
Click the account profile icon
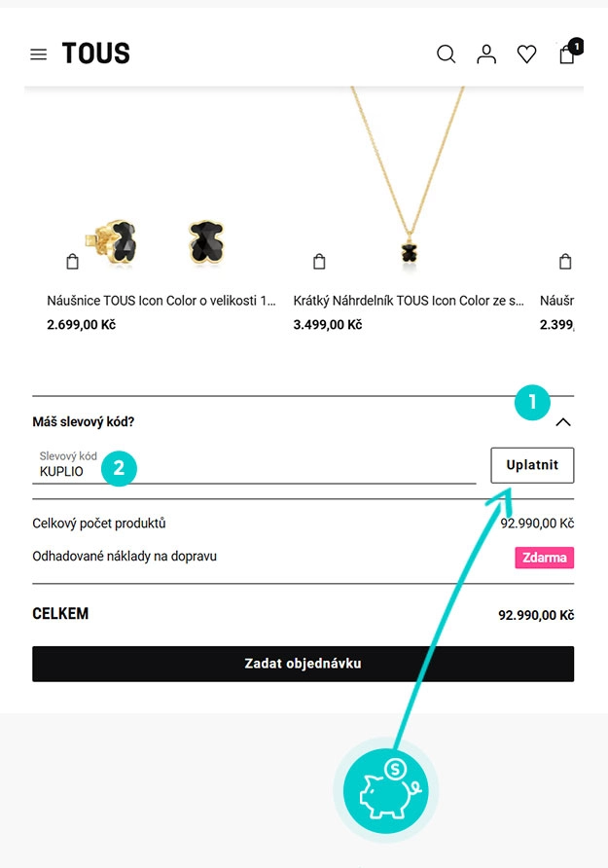coord(486,54)
